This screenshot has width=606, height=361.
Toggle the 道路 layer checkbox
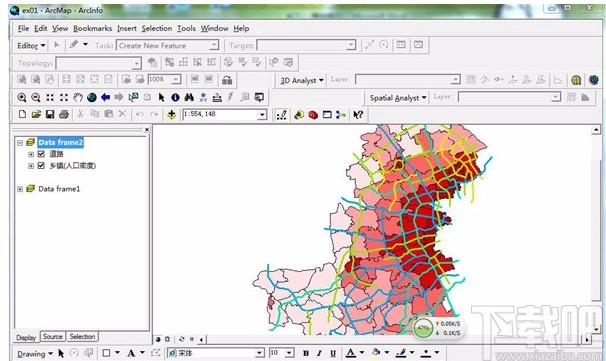point(41,154)
